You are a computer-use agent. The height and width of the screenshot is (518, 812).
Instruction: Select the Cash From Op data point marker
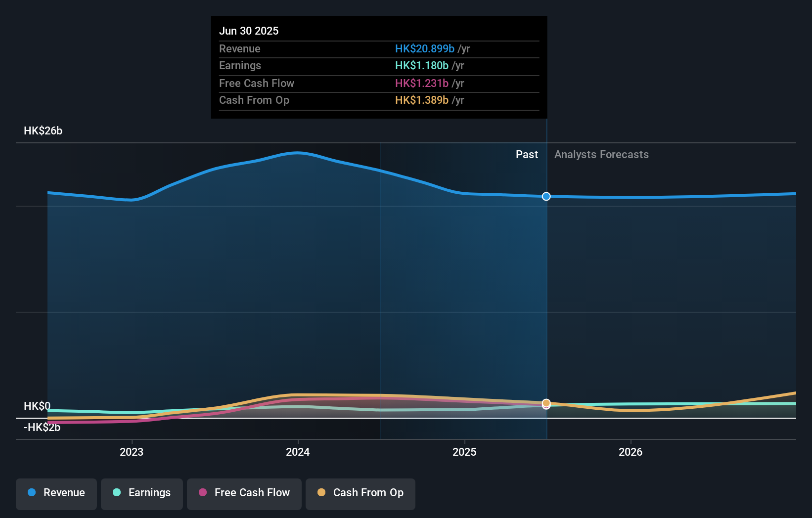pos(546,404)
